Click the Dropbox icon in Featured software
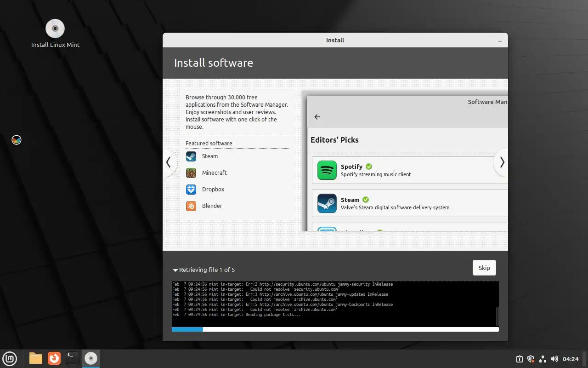 click(x=191, y=190)
